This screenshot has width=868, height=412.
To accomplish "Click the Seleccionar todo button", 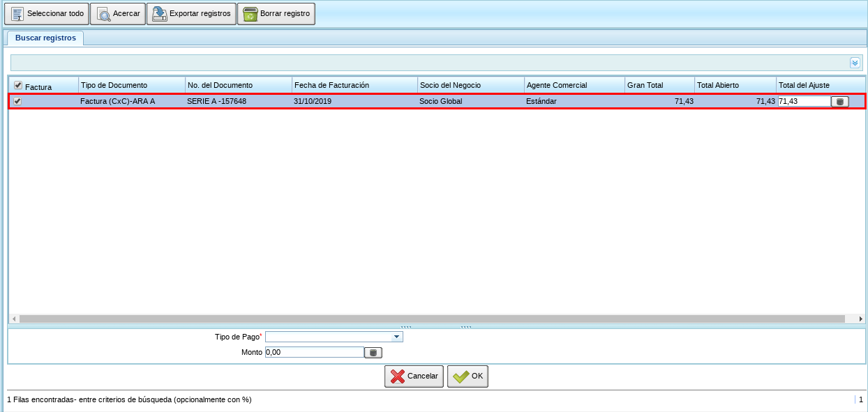I will point(47,14).
